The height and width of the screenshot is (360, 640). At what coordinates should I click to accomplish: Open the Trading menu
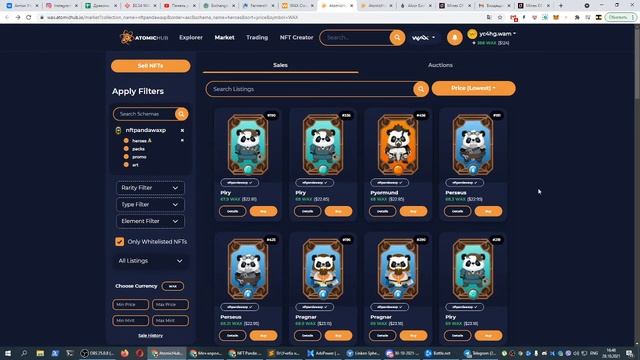pyautogui.click(x=257, y=38)
